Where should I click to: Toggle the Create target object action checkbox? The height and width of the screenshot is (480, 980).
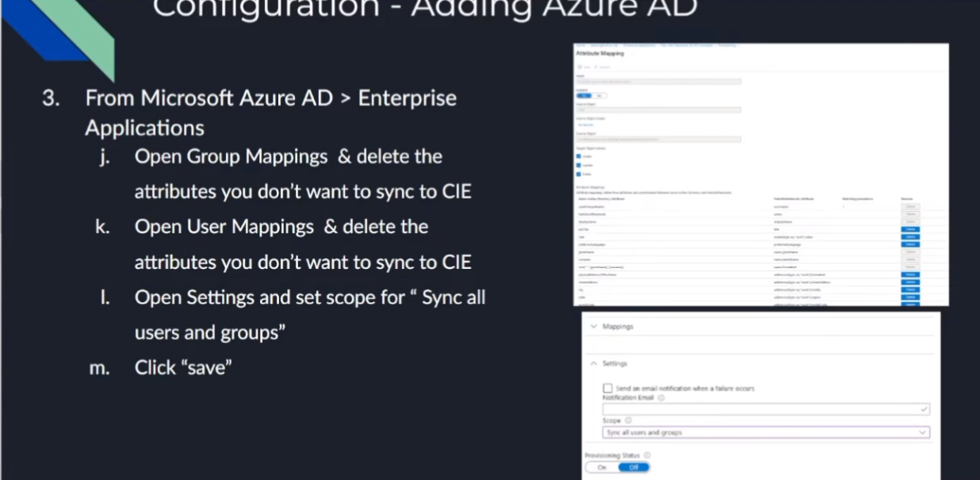point(579,156)
